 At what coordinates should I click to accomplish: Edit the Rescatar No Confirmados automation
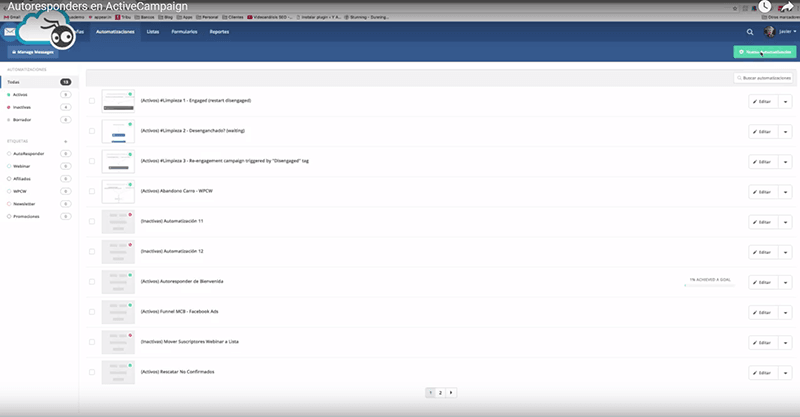point(763,373)
